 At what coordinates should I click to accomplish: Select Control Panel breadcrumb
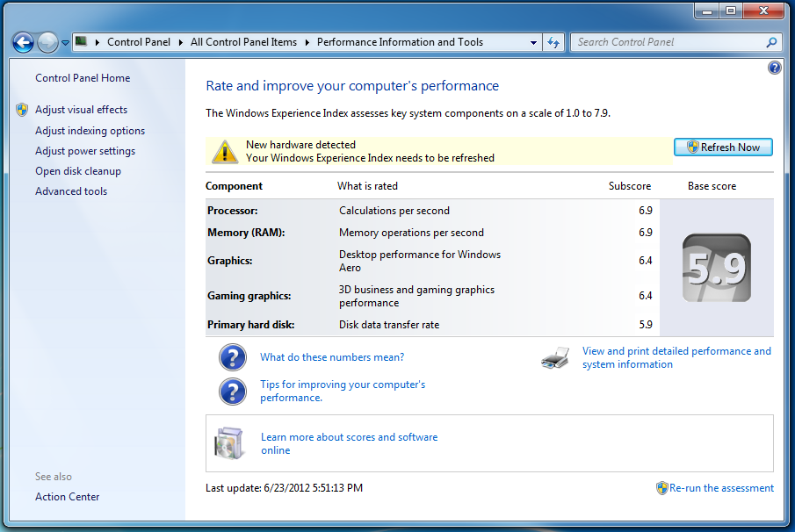click(x=139, y=42)
